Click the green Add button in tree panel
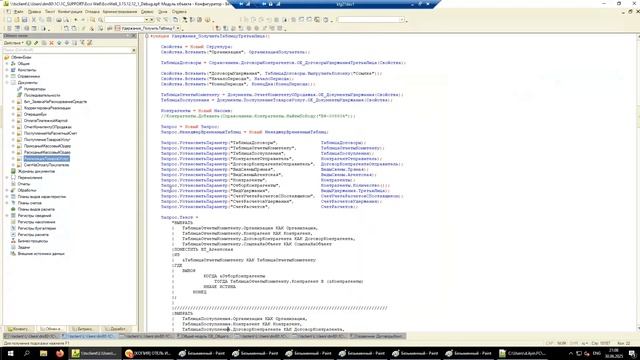The image size is (640, 360). click(x=29, y=43)
